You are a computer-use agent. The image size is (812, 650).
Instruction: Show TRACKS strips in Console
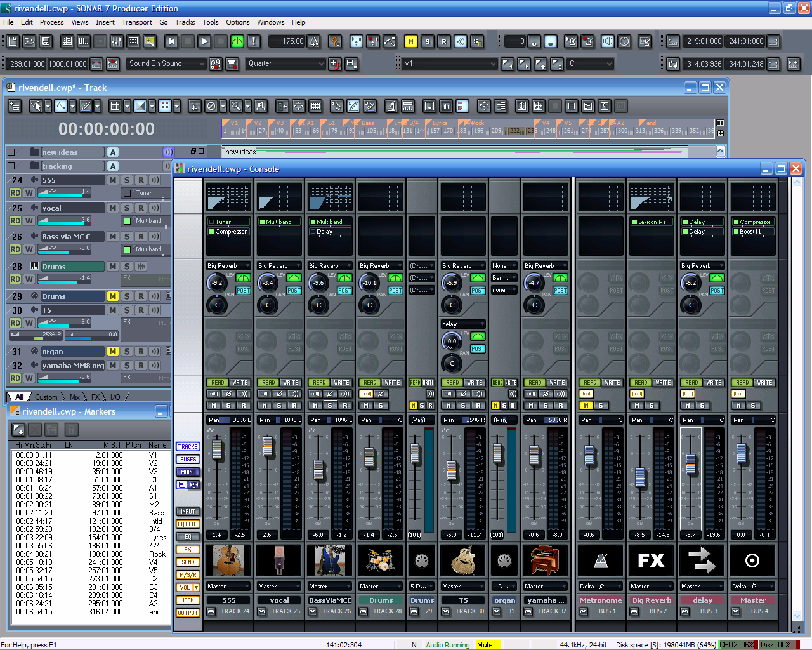[x=188, y=447]
